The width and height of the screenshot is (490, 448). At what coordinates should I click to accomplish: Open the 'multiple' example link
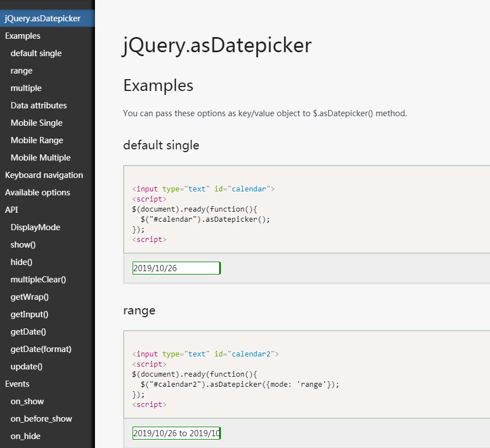click(x=26, y=88)
